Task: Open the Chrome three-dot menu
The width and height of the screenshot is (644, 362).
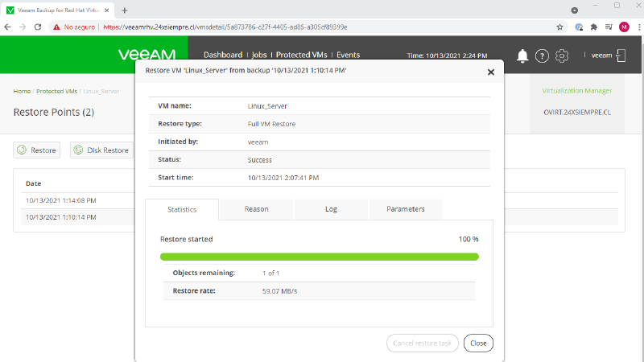Action: (639, 27)
